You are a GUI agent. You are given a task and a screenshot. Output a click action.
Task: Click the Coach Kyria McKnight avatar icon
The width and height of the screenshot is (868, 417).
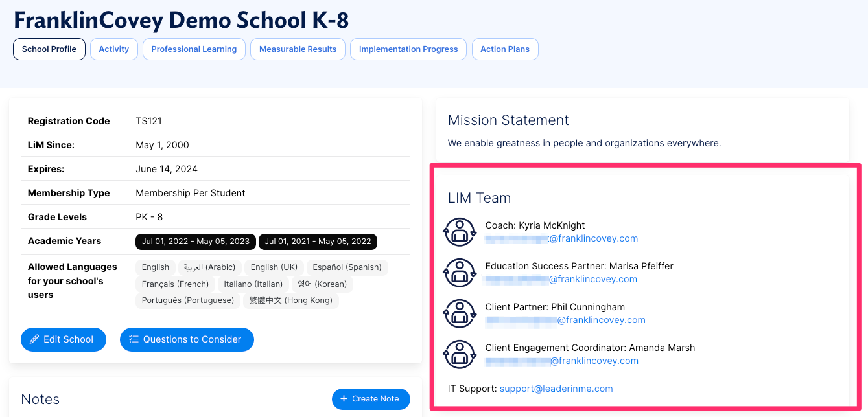460,232
